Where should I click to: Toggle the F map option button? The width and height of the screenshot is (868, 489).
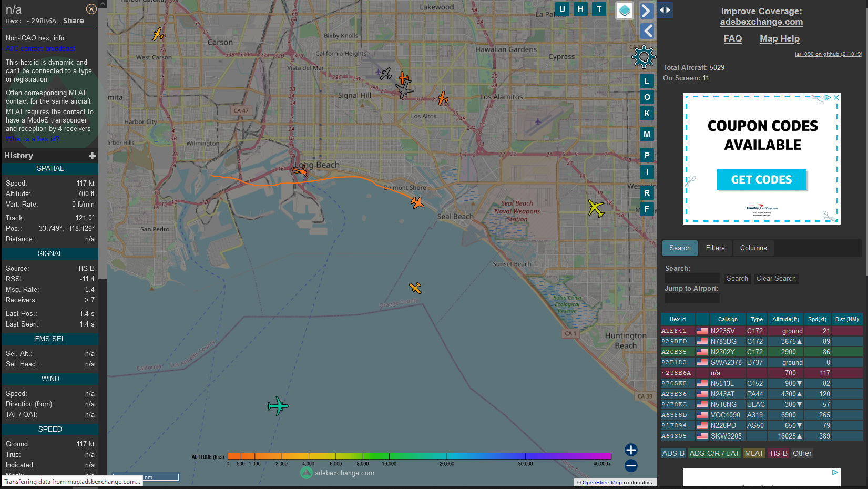(647, 209)
